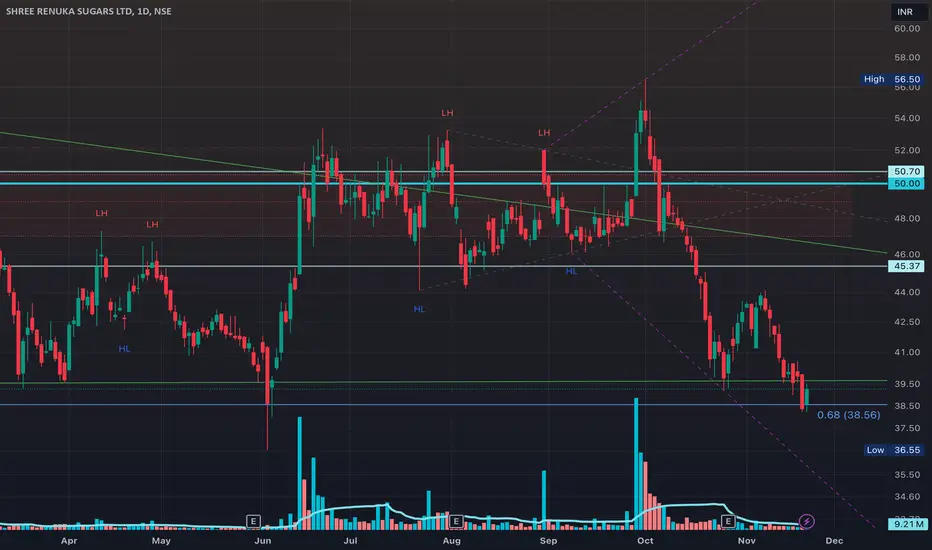This screenshot has height=550, width=932.
Task: Click the 35.50 price axis value
Action: click(x=906, y=474)
